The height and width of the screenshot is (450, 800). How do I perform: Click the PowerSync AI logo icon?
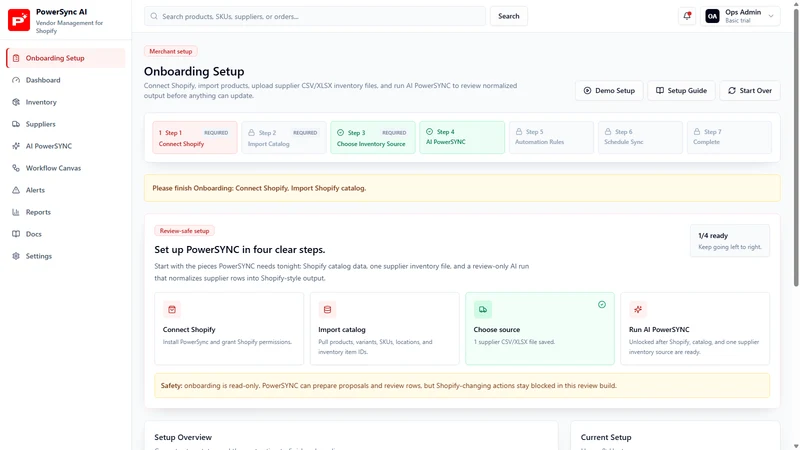[19, 20]
